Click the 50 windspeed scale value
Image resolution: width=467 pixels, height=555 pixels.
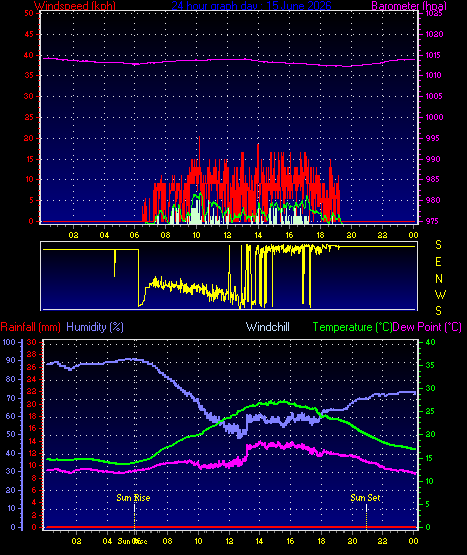point(29,13)
